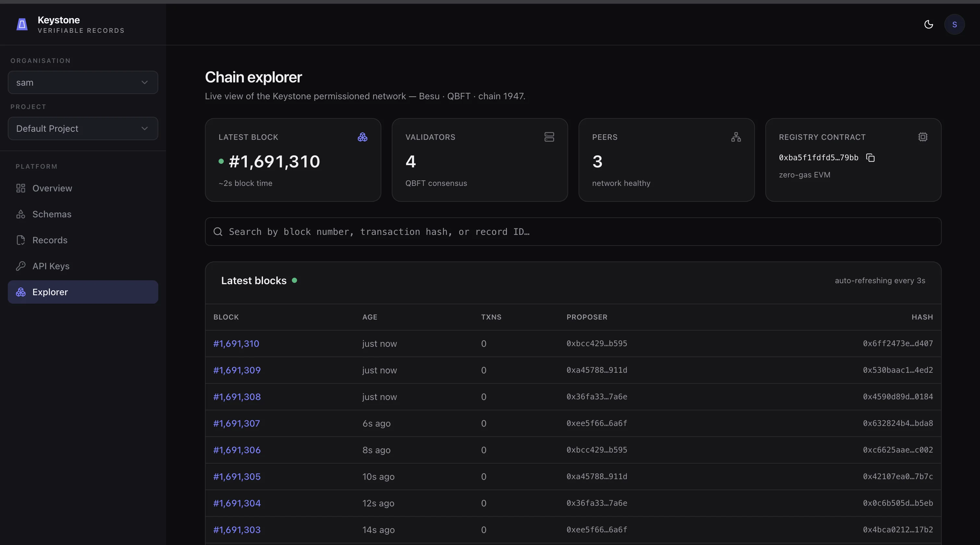Image resolution: width=980 pixels, height=545 pixels.
Task: Click the Registry Contract chip icon
Action: point(923,137)
